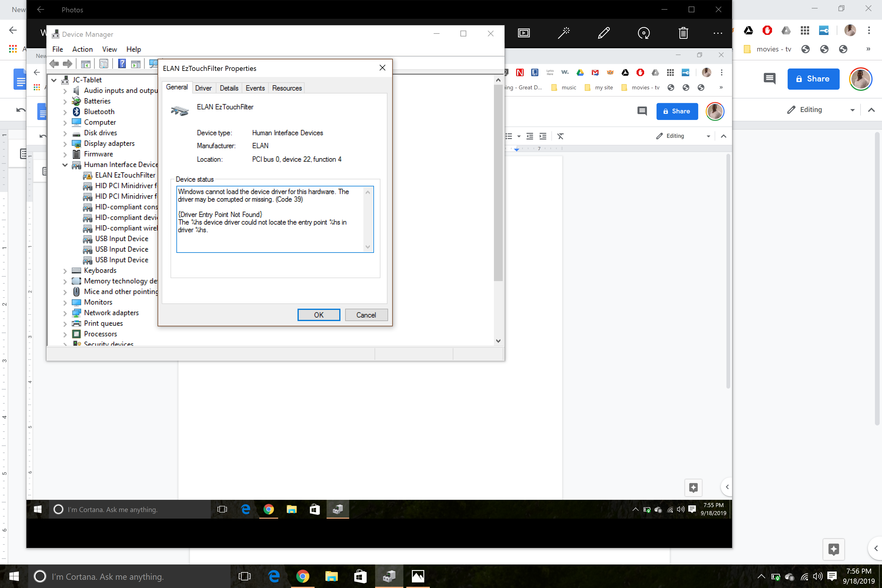882x588 pixels.
Task: Start slideshow from the Photos toolbar
Action: coord(524,33)
